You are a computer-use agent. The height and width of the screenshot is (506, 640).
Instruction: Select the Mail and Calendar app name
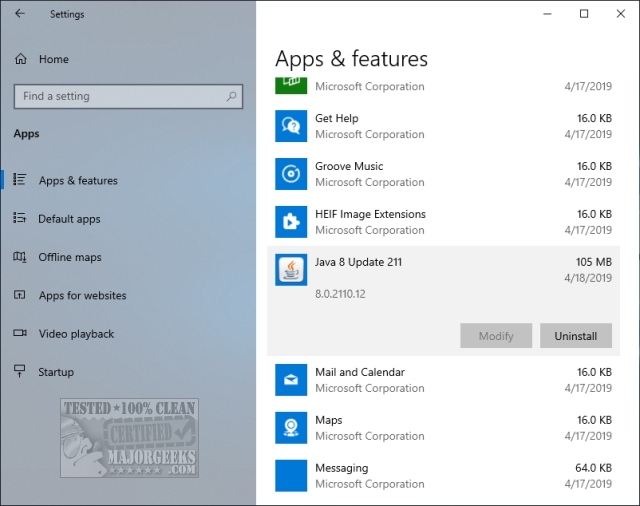[360, 372]
